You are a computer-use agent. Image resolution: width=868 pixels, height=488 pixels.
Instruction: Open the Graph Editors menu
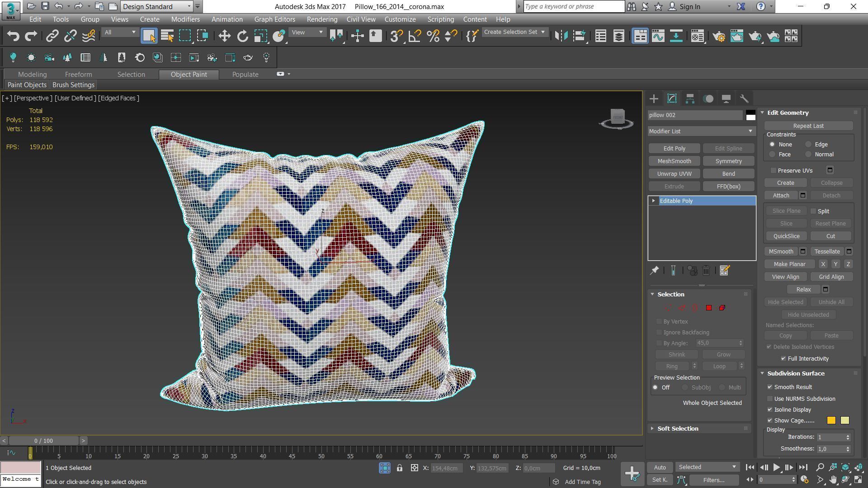coord(274,19)
